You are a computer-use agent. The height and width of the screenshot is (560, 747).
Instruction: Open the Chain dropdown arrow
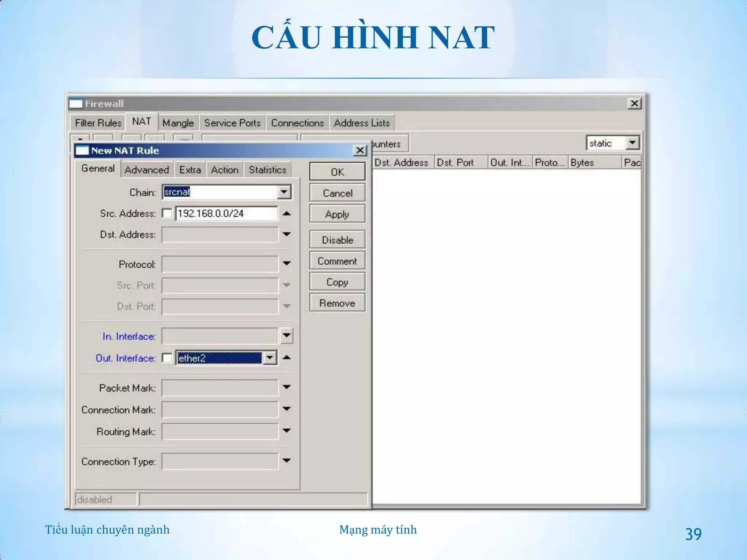tap(284, 192)
